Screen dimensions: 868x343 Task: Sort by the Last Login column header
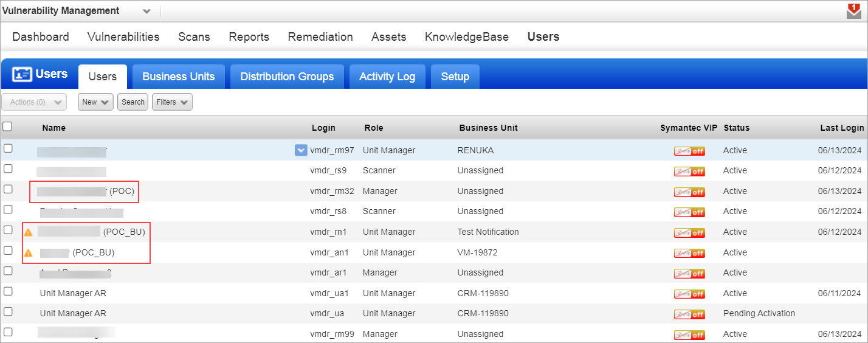(x=841, y=128)
